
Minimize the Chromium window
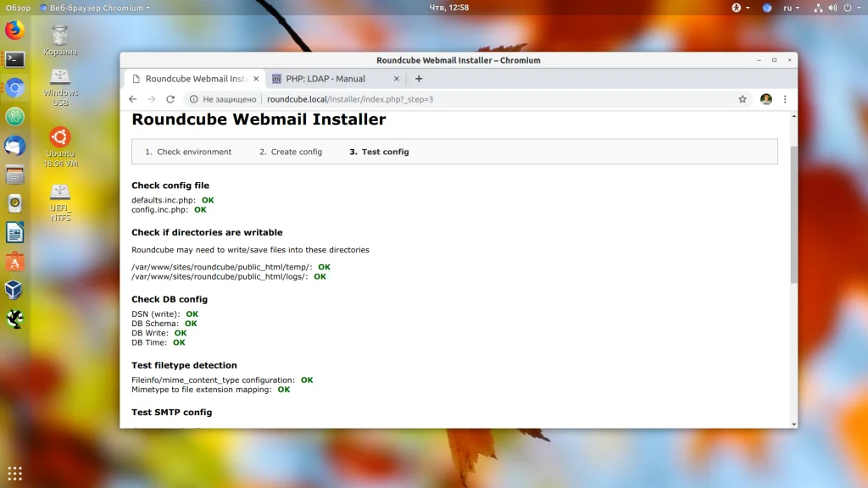tap(759, 60)
